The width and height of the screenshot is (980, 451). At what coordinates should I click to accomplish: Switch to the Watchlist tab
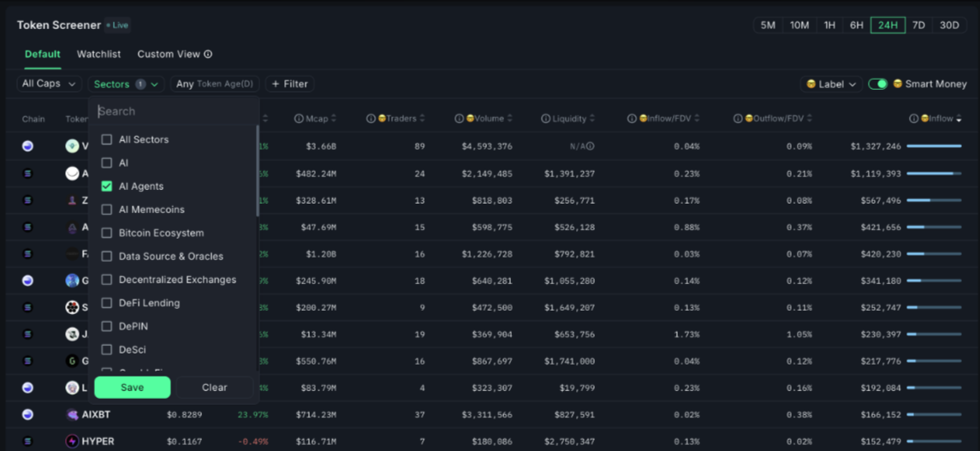click(98, 54)
